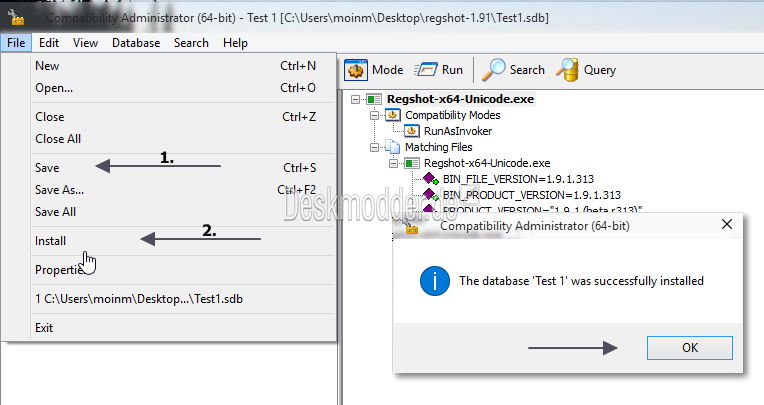Viewport: 764px width, 405px height.
Task: Click OK in the success dialog
Action: point(689,347)
